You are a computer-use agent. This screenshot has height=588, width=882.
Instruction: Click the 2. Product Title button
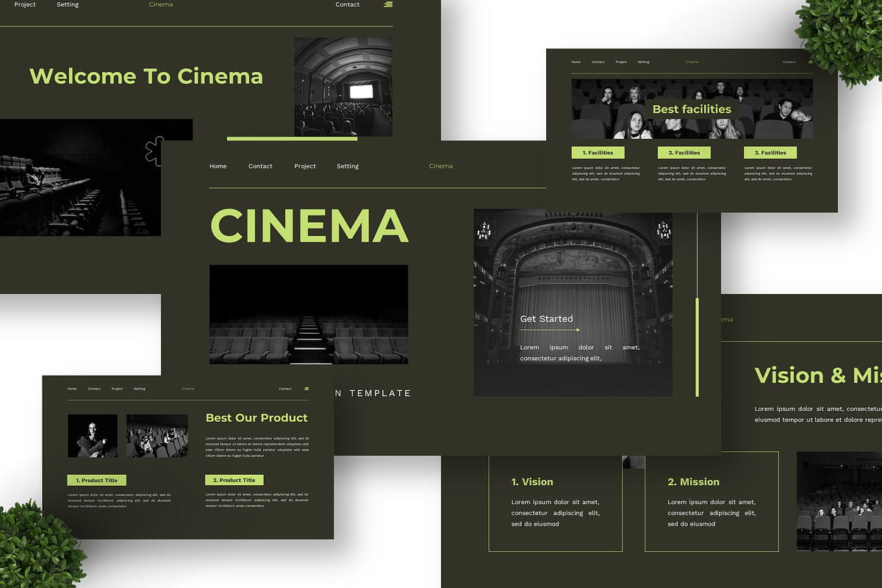234,480
